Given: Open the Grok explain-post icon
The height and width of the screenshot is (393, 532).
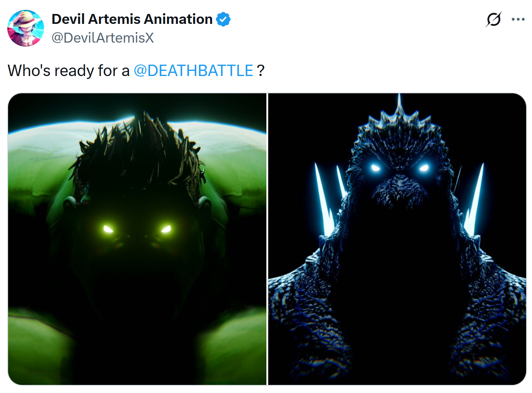Looking at the screenshot, I should coord(493,19).
